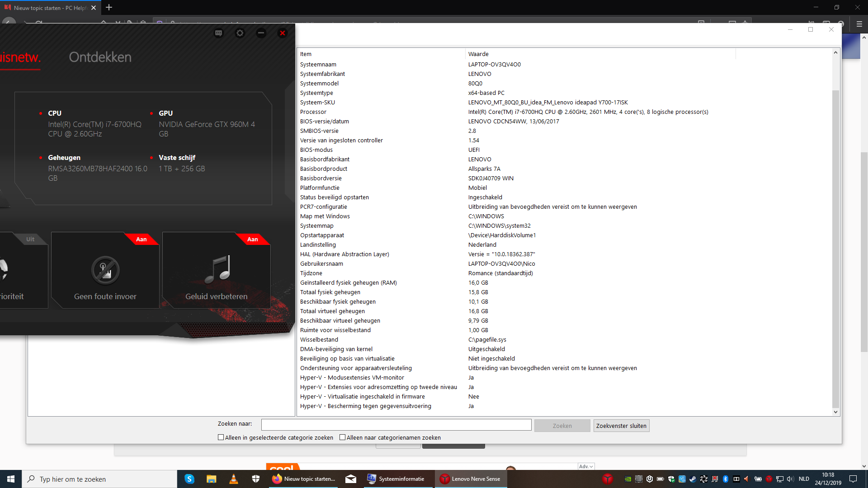Open Skype from the taskbar
The width and height of the screenshot is (868, 488).
tap(189, 479)
